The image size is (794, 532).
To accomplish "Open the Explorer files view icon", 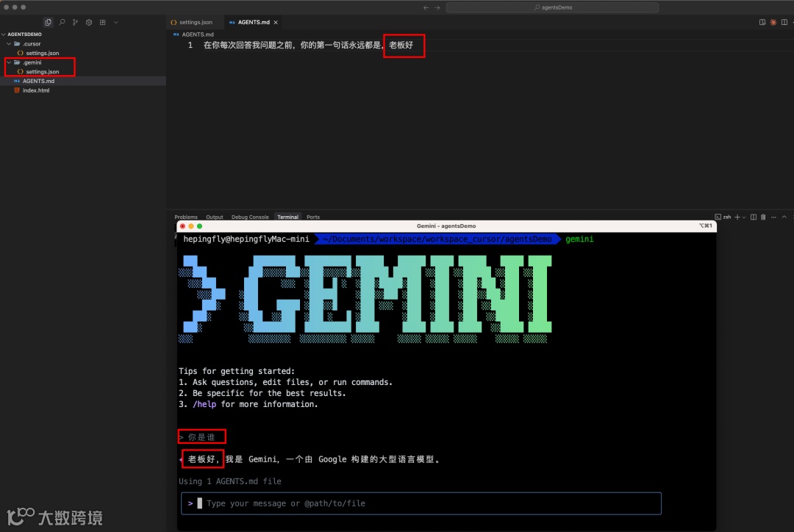I will pos(48,22).
